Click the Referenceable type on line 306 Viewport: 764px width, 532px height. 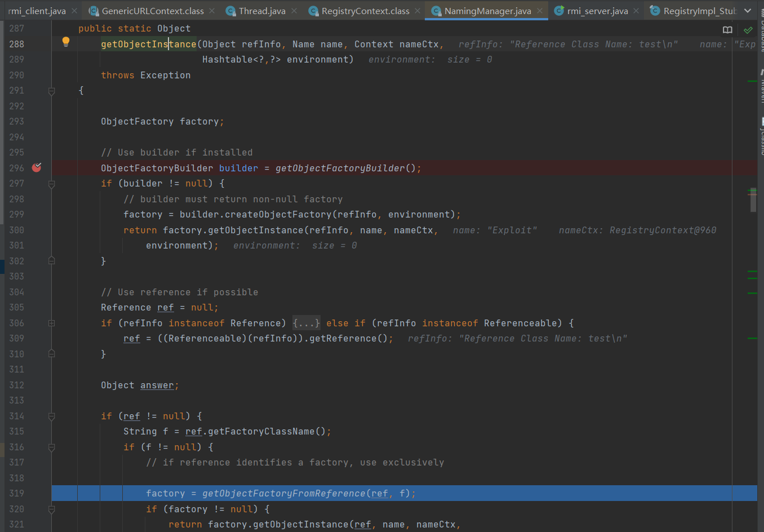[521, 323]
